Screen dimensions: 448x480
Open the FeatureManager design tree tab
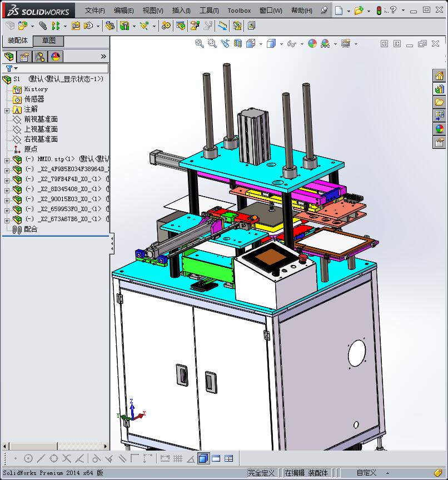click(9, 57)
